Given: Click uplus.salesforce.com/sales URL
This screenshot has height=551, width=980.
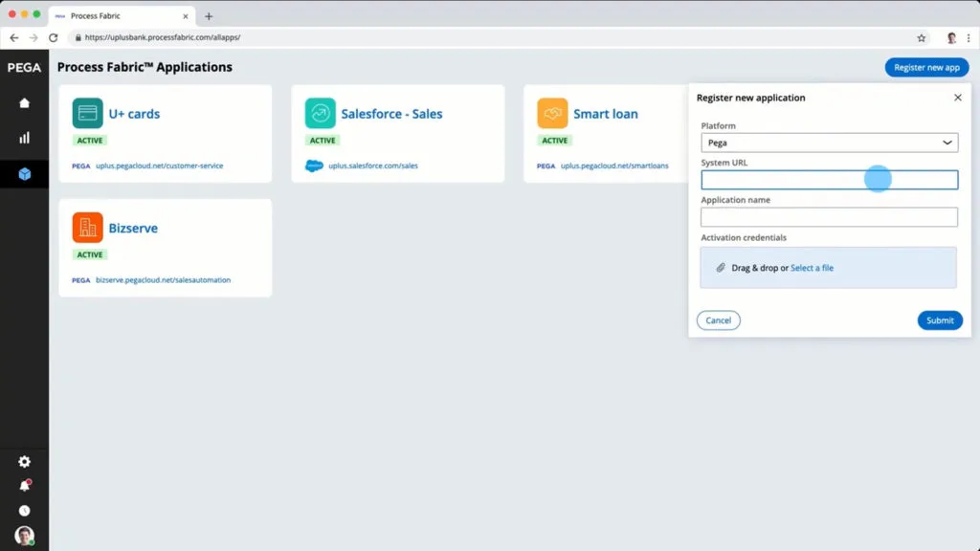Looking at the screenshot, I should [x=373, y=165].
